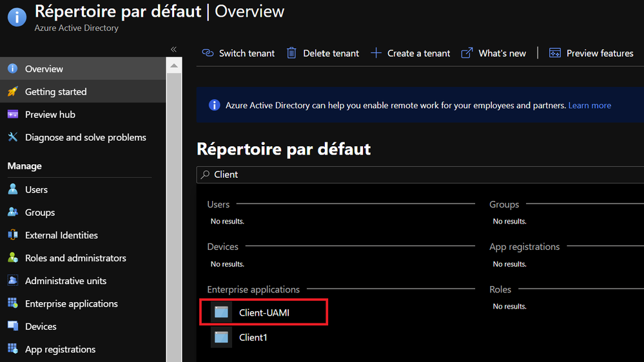Viewport: 644px width, 362px height.
Task: Click the What's new external link icon
Action: click(x=467, y=53)
